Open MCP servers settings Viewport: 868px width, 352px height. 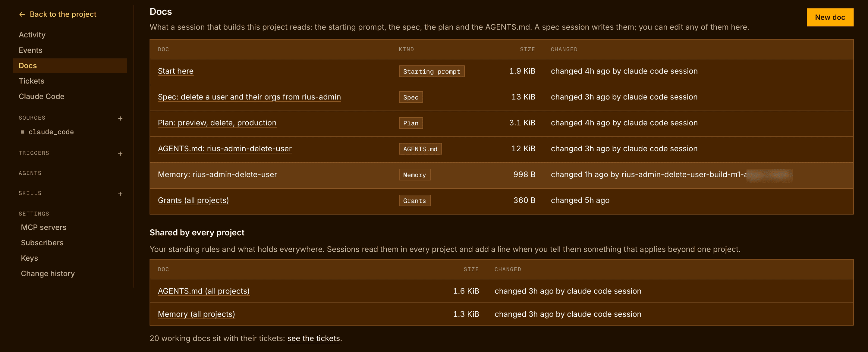[44, 227]
